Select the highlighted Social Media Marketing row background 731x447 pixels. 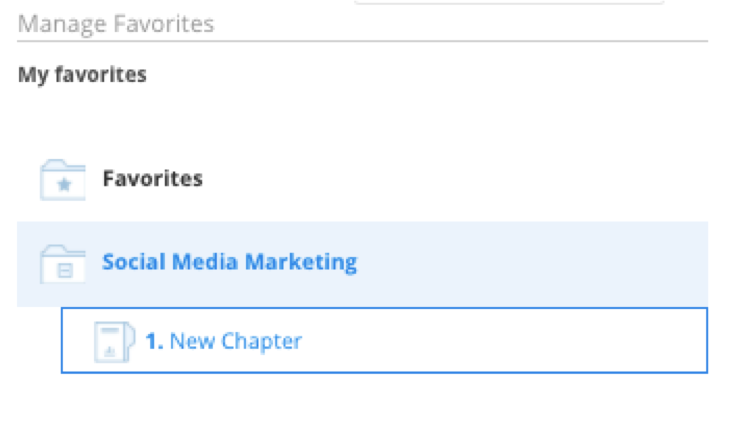click(x=363, y=264)
